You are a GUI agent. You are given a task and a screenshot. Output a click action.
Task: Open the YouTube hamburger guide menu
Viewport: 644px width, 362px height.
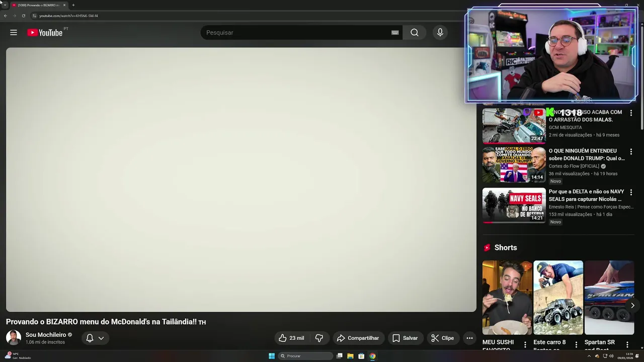point(14,33)
